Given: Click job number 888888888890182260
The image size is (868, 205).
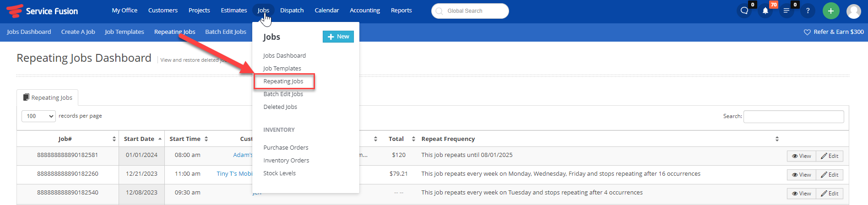Looking at the screenshot, I should coord(68,174).
